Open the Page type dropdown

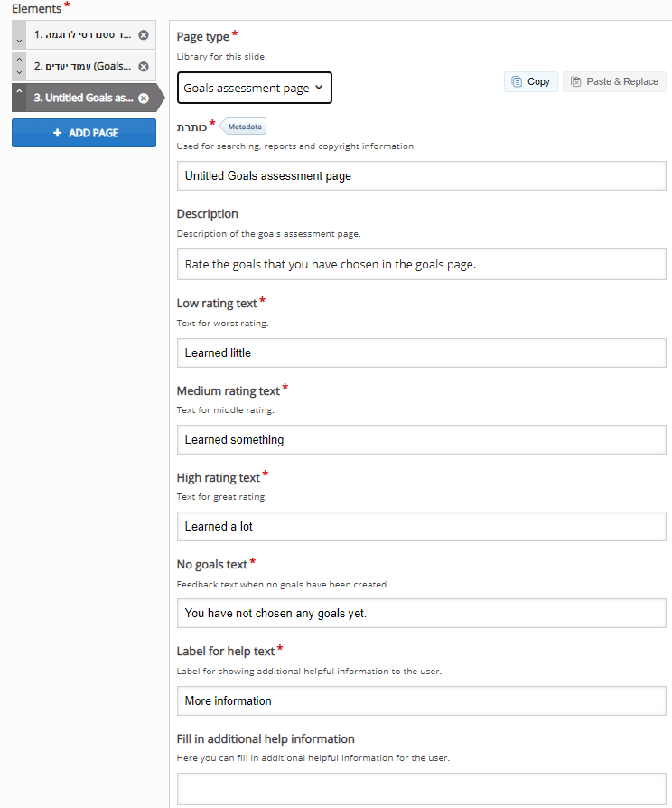(x=256, y=88)
